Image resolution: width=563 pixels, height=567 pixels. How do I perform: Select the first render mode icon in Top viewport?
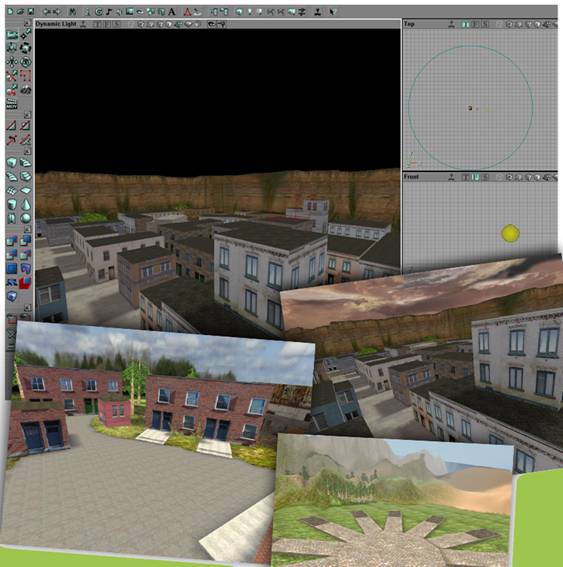point(510,25)
